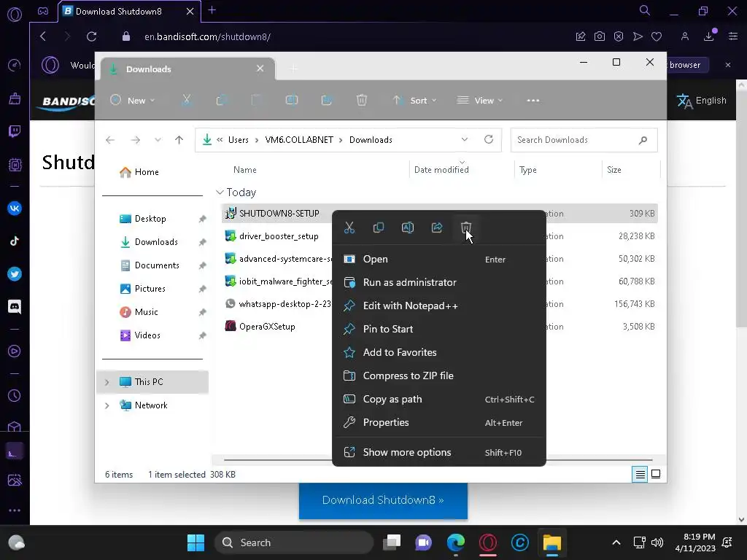747x560 pixels.
Task: Select Compress to ZIP file
Action: pos(438,376)
